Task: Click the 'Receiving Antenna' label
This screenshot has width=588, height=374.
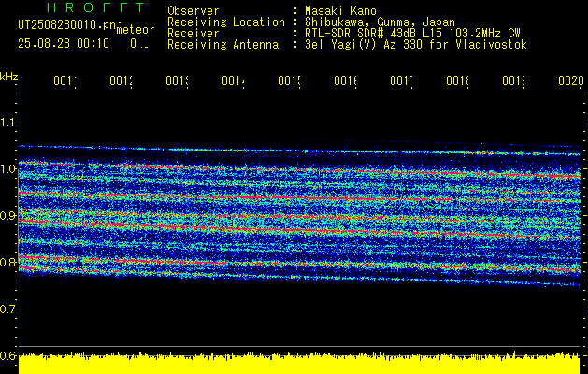Action: [222, 45]
